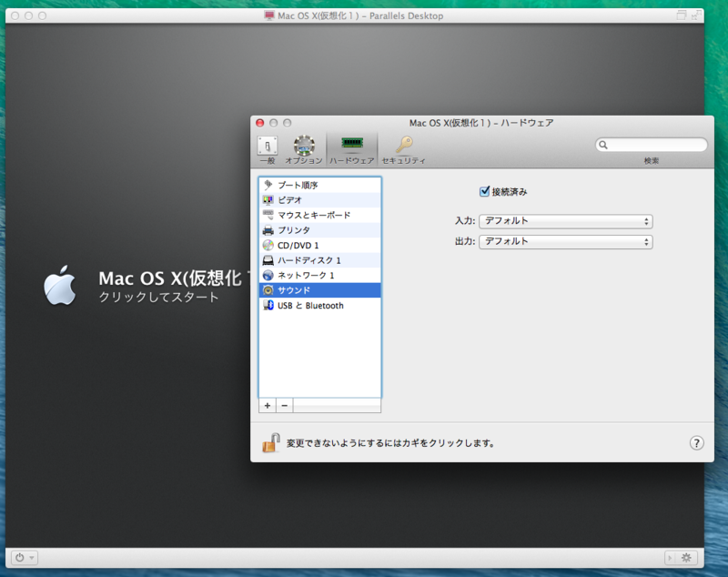Select CD/DVD 1 in hardware list
Viewport: 728px width, 577px height.
(320, 245)
